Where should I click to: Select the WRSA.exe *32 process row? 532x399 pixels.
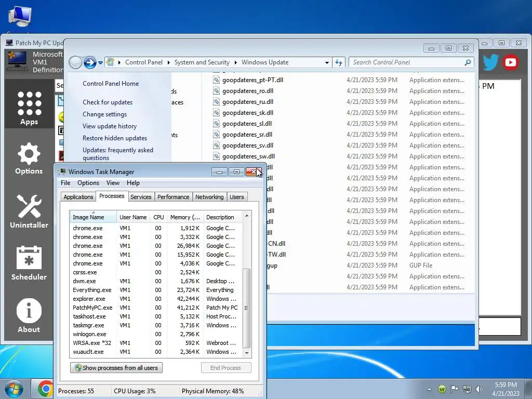pyautogui.click(x=156, y=343)
